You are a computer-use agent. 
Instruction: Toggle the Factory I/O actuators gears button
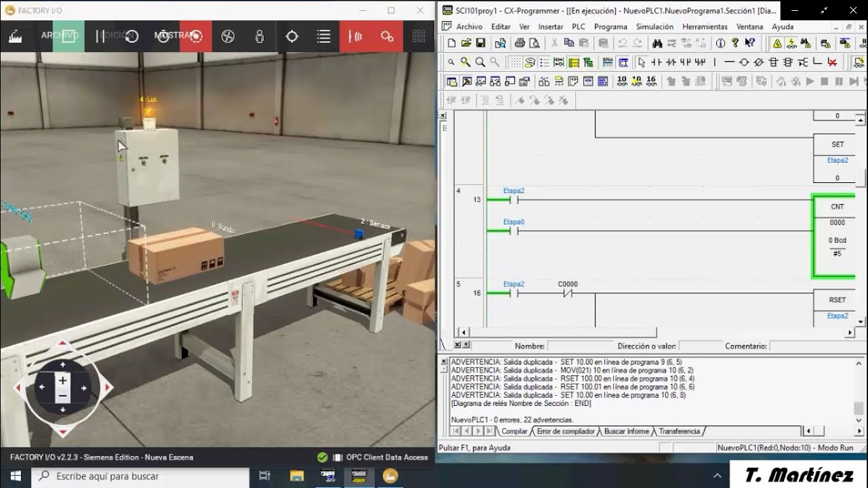[387, 37]
